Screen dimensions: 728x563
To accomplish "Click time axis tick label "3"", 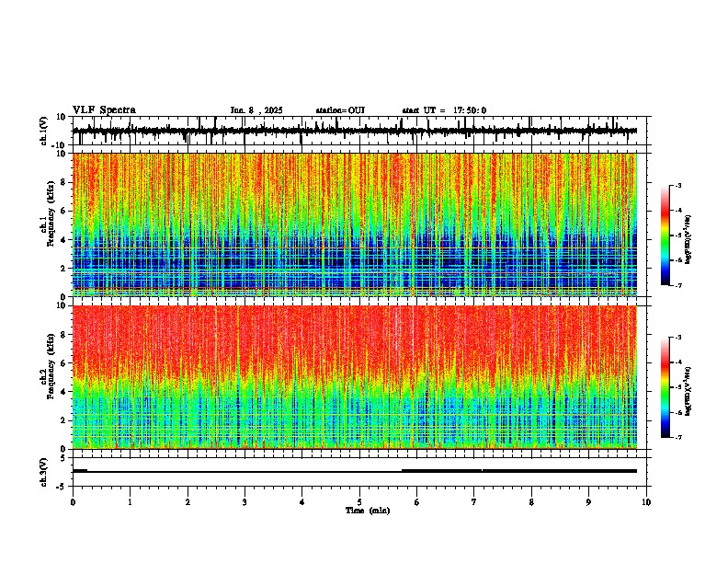I will point(245,502).
